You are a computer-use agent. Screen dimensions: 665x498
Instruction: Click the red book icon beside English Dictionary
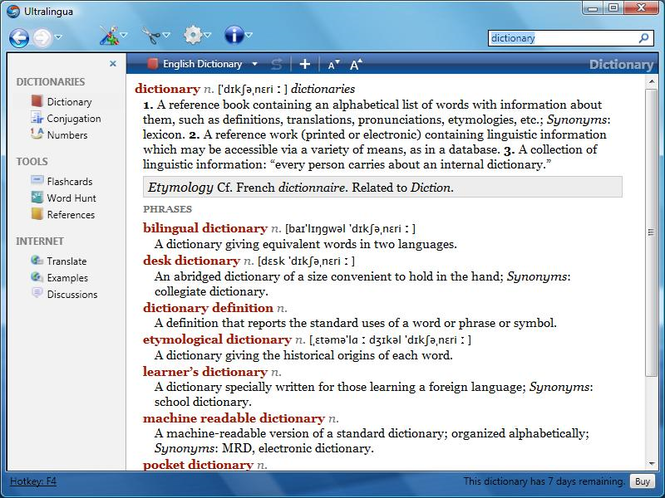152,64
